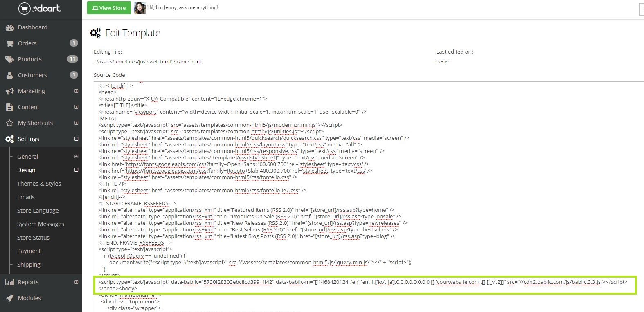Open Themes & Styles page
Viewport: 644px width, 312px height.
click(39, 184)
